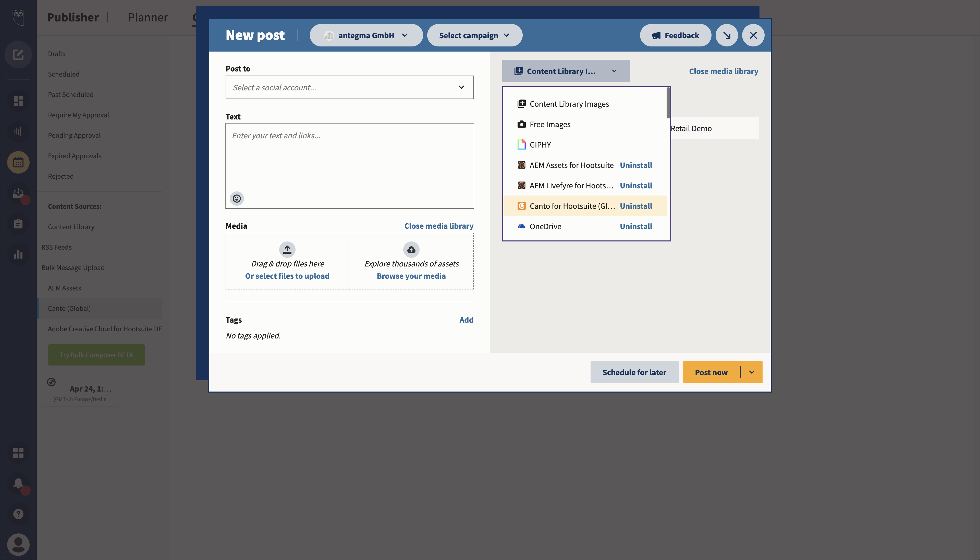Open the user profile avatar icon
Screen dimensions: 980x560
[x=18, y=545]
